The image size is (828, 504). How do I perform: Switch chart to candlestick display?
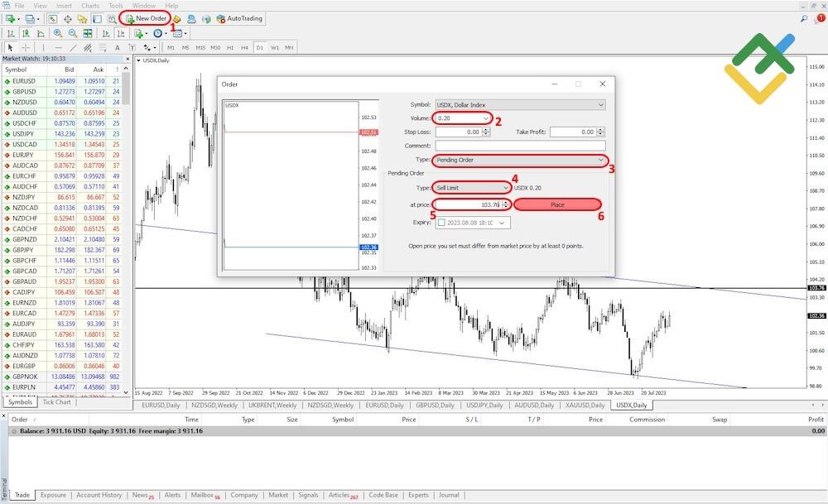26,33
